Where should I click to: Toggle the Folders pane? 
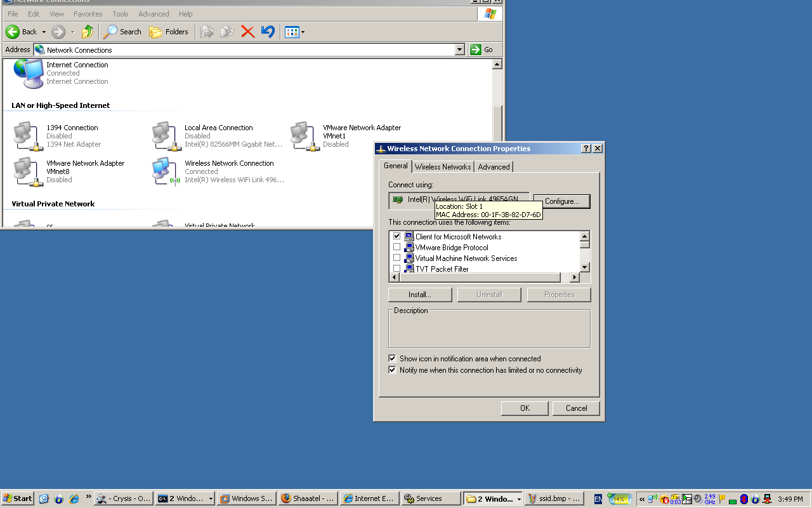[169, 32]
